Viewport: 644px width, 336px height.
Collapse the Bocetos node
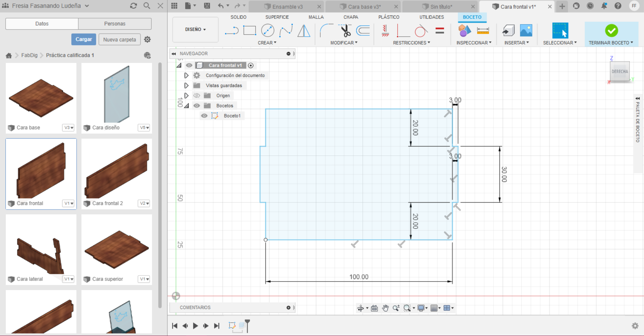click(x=187, y=106)
